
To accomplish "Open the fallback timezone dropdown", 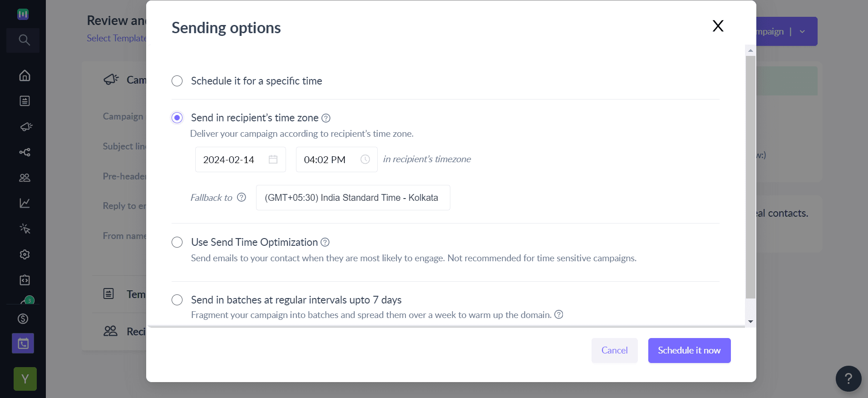I will 353,198.
